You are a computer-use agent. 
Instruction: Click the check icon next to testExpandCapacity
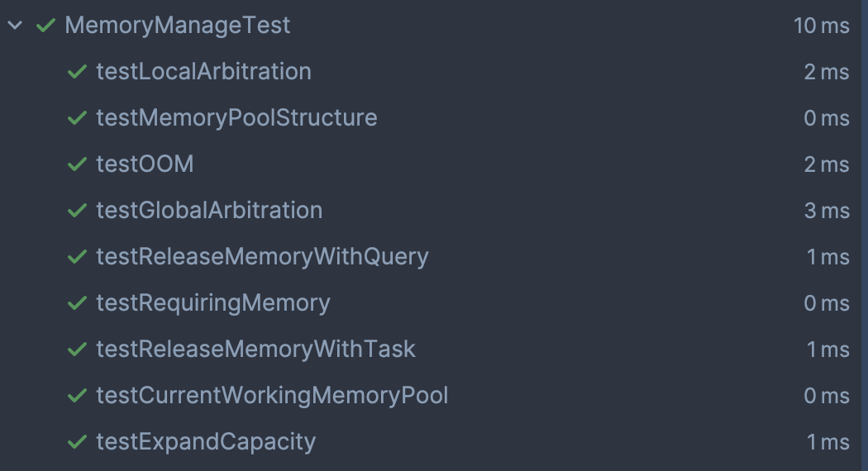pos(77,442)
